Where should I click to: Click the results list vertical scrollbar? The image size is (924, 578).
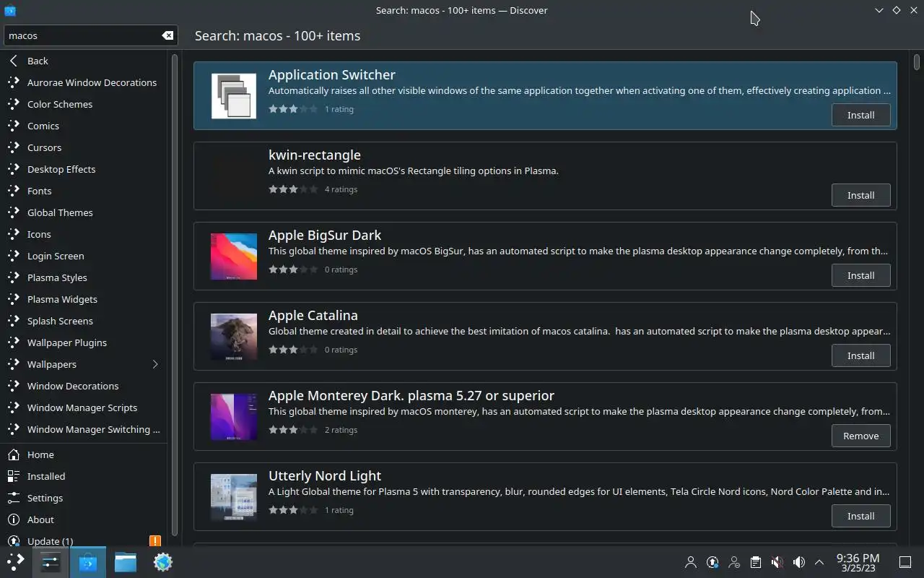point(917,62)
